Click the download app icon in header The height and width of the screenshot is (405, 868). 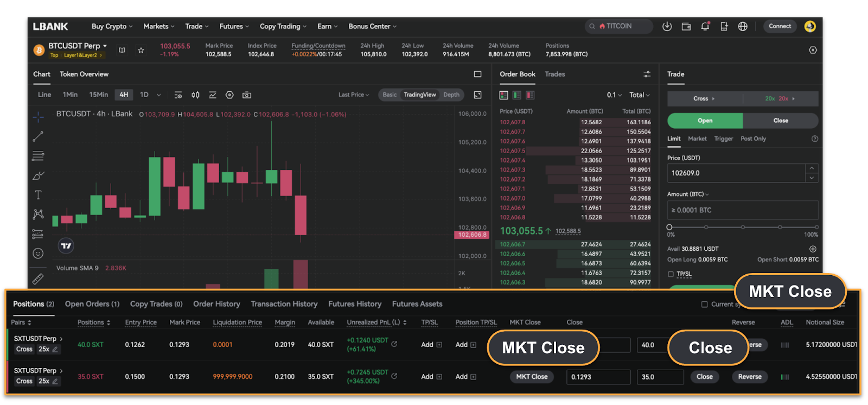[x=667, y=26]
